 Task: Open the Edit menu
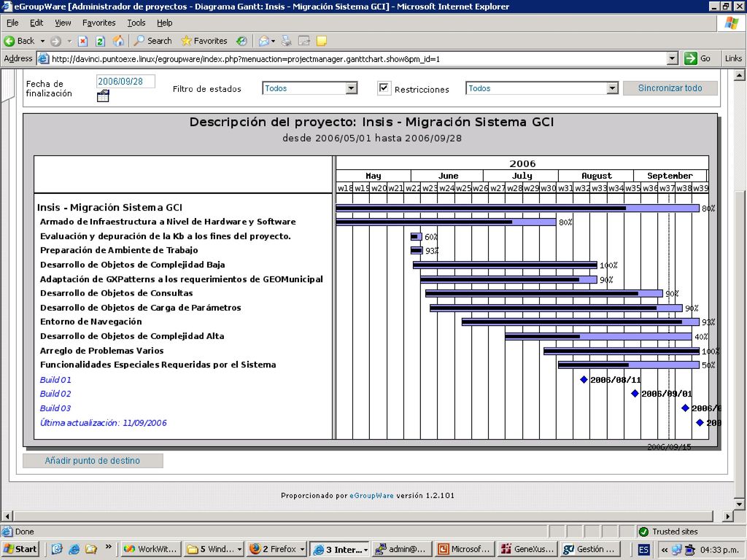point(36,23)
